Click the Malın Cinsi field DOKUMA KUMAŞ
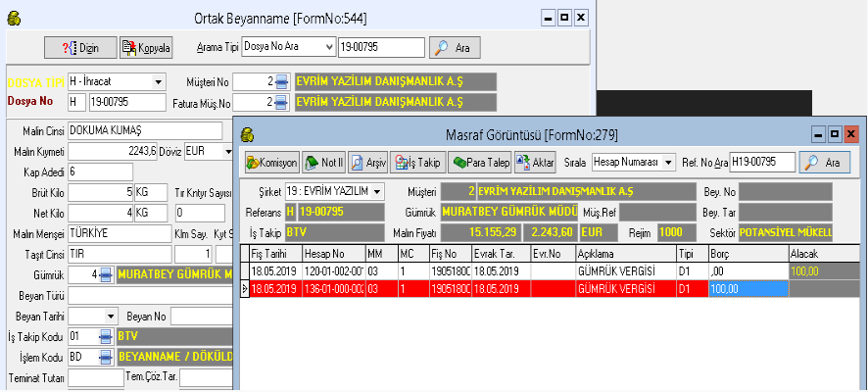This screenshot has width=868, height=392. coord(145,131)
